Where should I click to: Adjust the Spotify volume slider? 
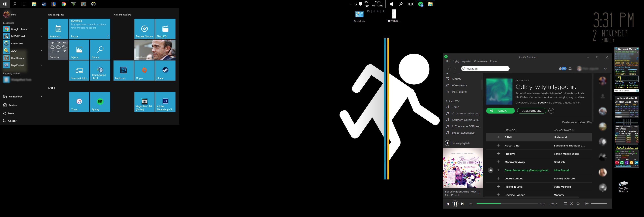(x=599, y=204)
